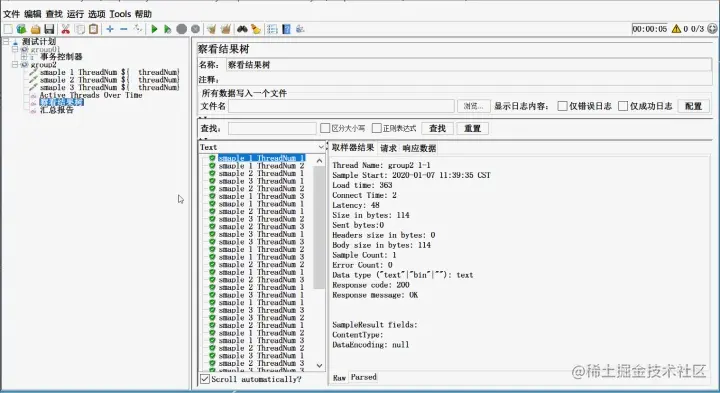Click the 重置 reset button

pos(472,128)
